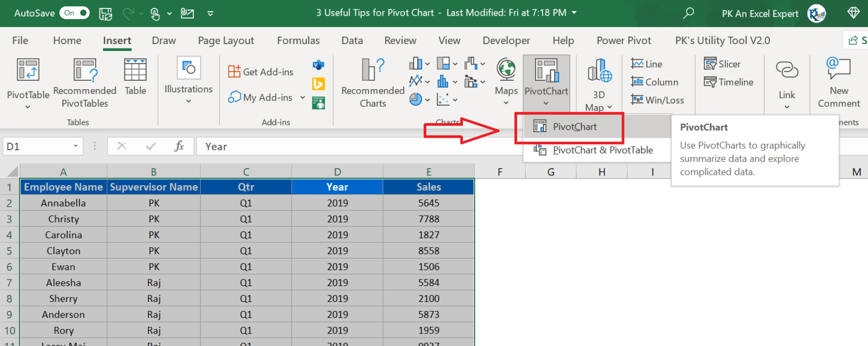868x346 pixels.
Task: Toggle the AutoSave switch
Action: tap(74, 13)
